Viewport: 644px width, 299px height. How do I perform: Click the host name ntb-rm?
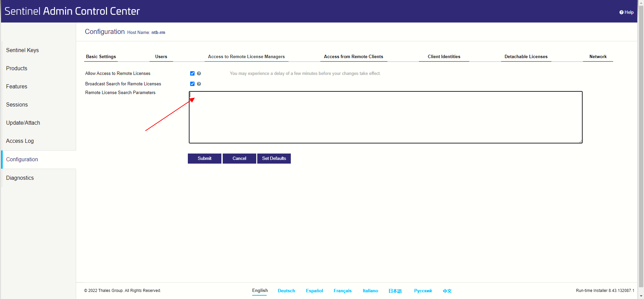158,33
